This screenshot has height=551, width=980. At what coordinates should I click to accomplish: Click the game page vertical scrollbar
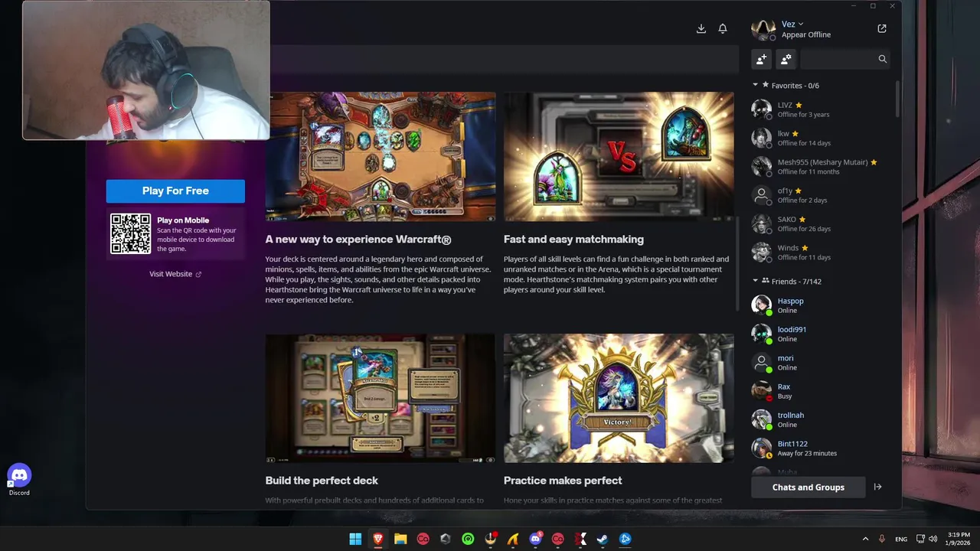coord(737,264)
